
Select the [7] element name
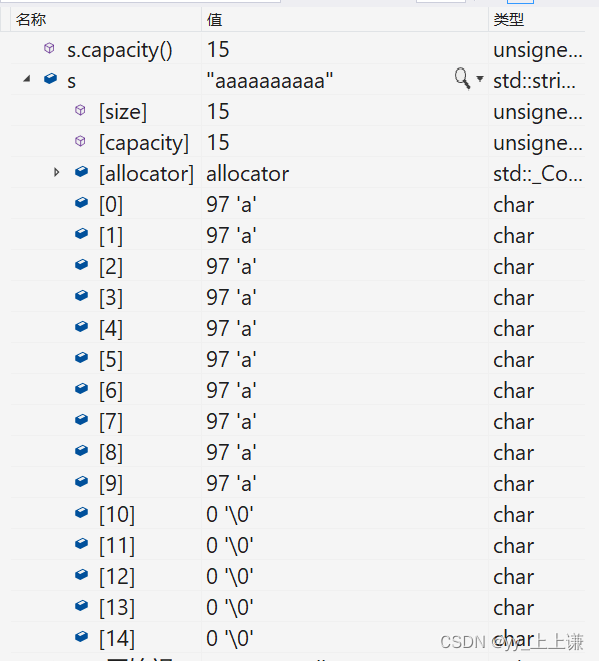[111, 422]
